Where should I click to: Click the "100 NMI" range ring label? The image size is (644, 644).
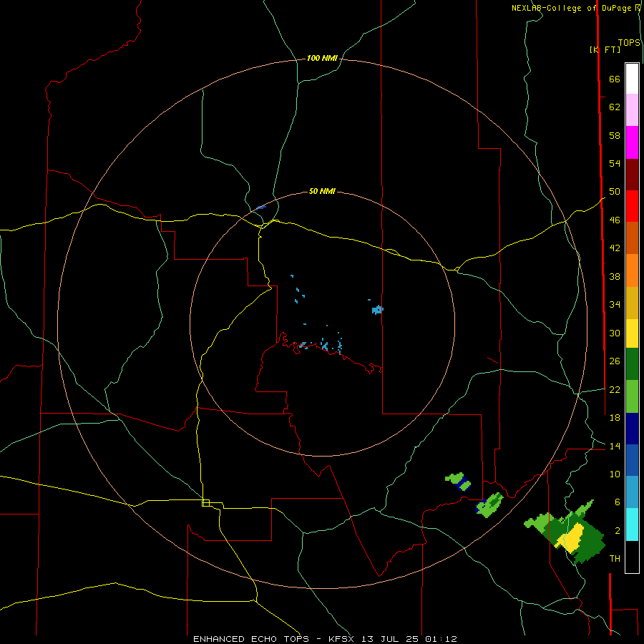coord(322,59)
